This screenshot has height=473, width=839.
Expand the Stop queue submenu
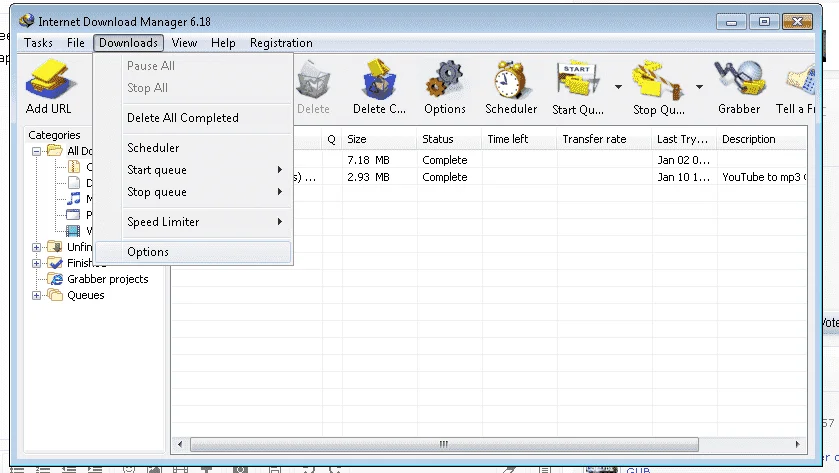coord(194,192)
